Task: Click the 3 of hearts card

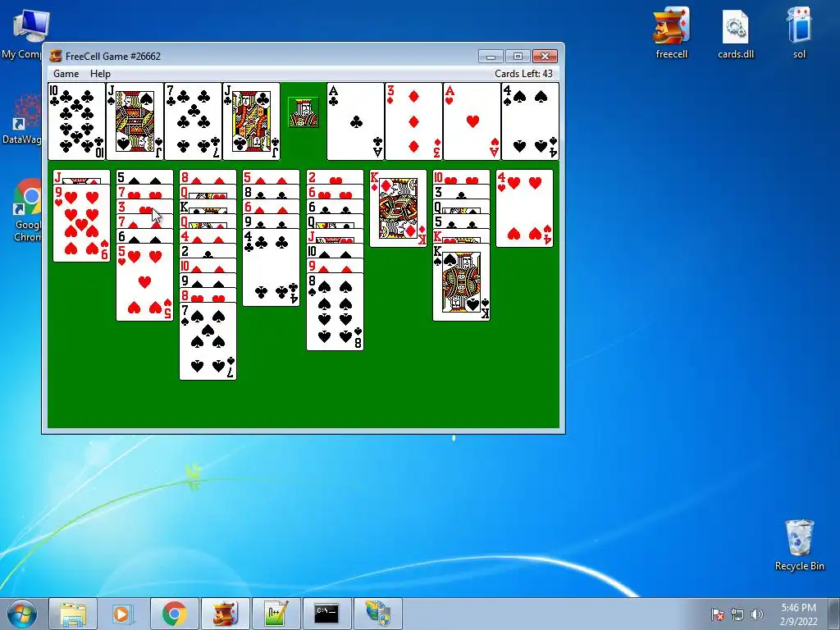Action: click(x=144, y=207)
